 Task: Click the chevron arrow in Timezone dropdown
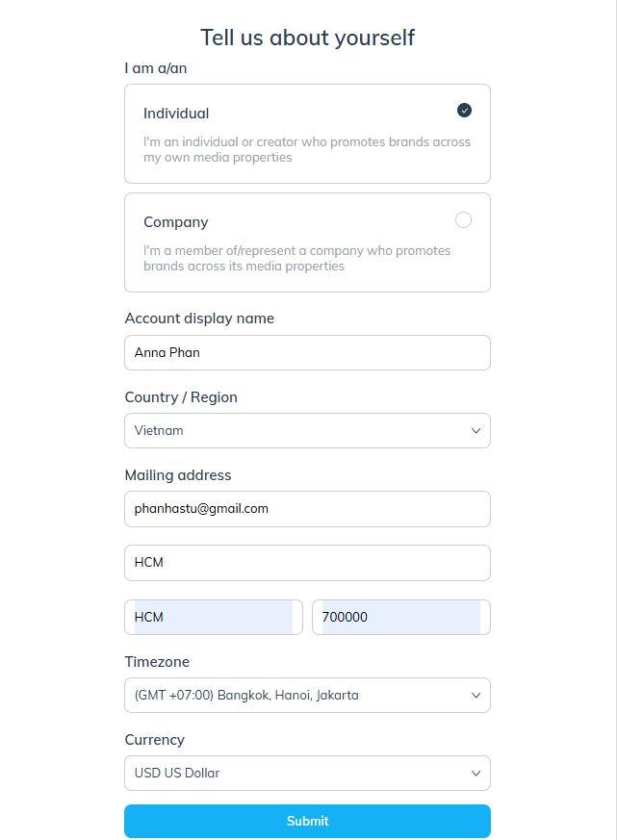pyautogui.click(x=476, y=696)
